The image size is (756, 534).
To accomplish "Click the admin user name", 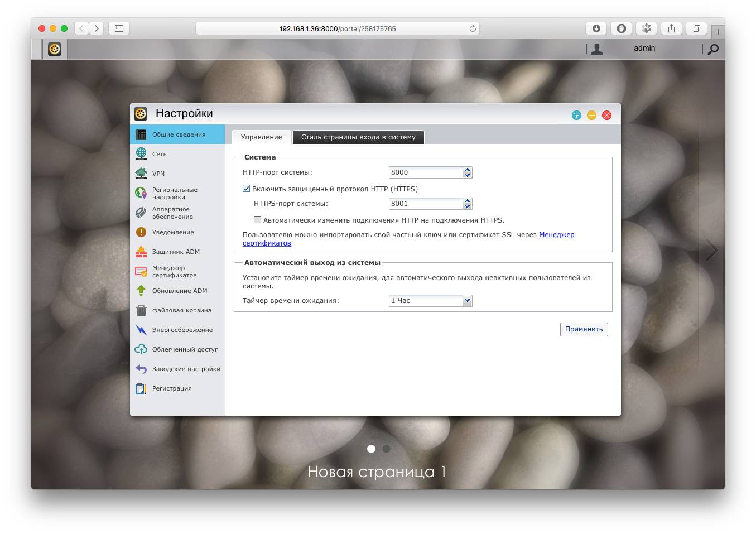I will 644,49.
